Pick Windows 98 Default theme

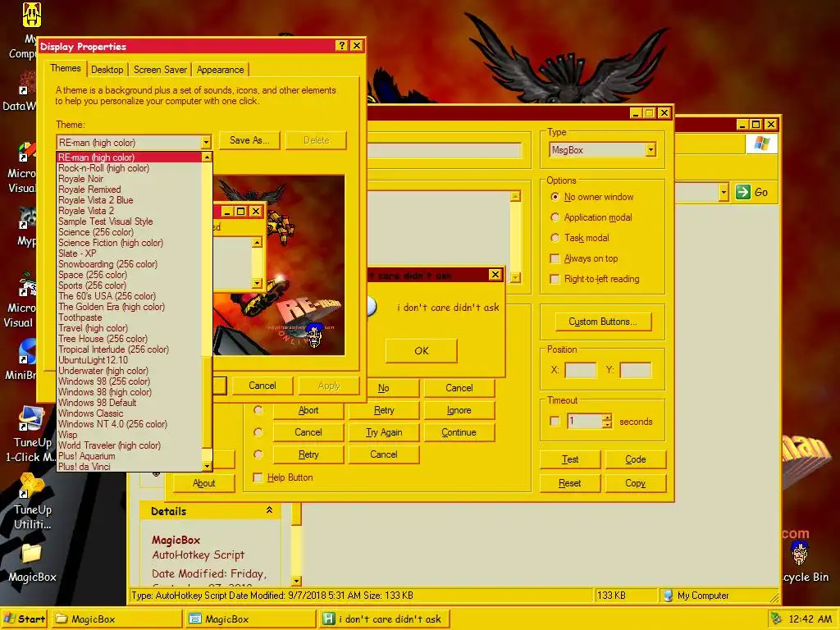pos(97,403)
